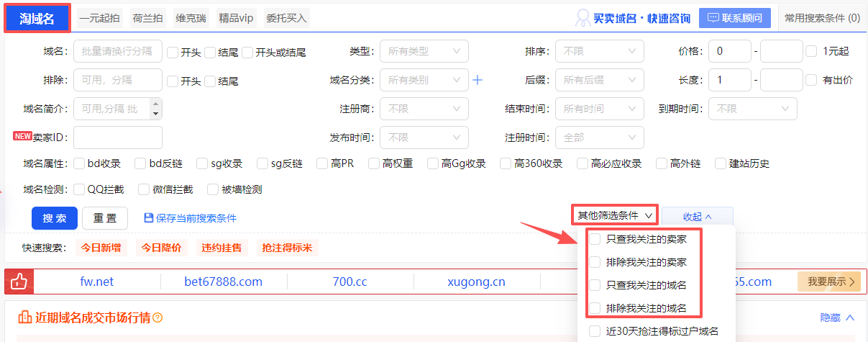Toggle 其他筛选条件 dropdown

pyautogui.click(x=615, y=215)
